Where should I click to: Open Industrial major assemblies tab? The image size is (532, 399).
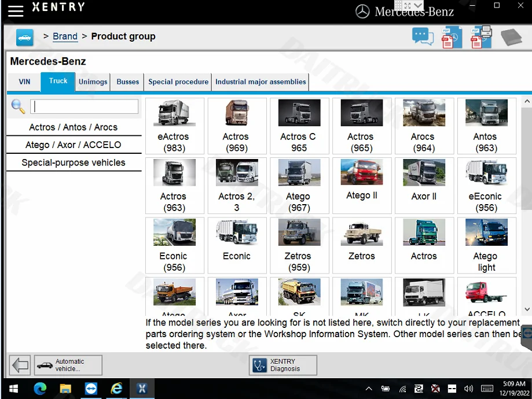(261, 82)
